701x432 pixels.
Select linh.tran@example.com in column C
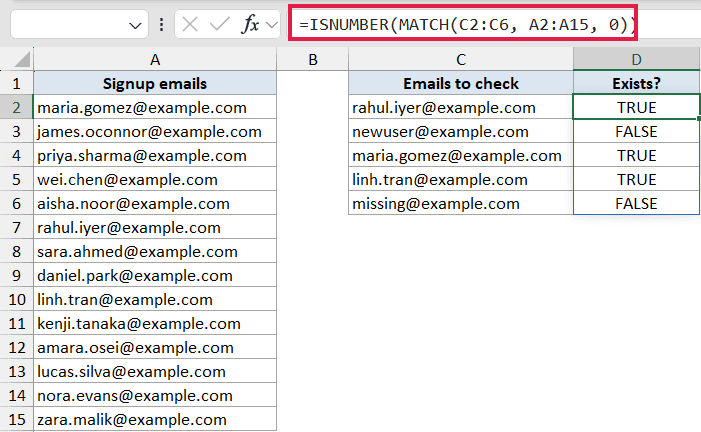coord(461,179)
